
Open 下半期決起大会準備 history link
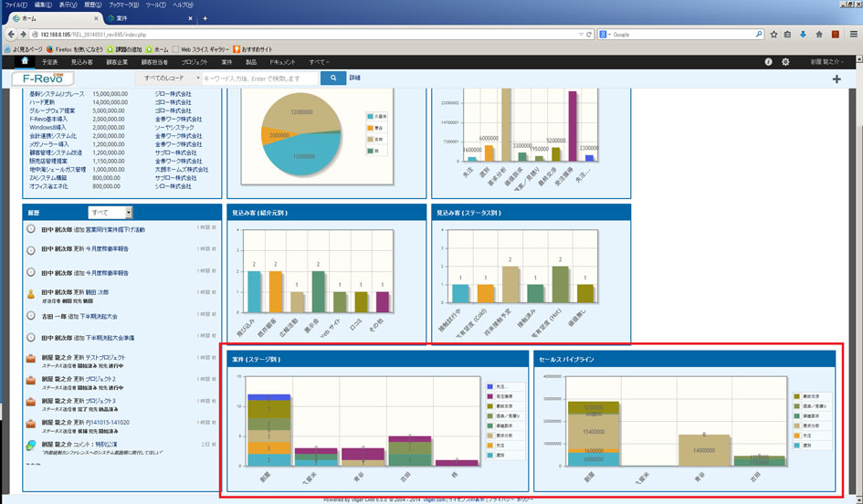(111, 337)
